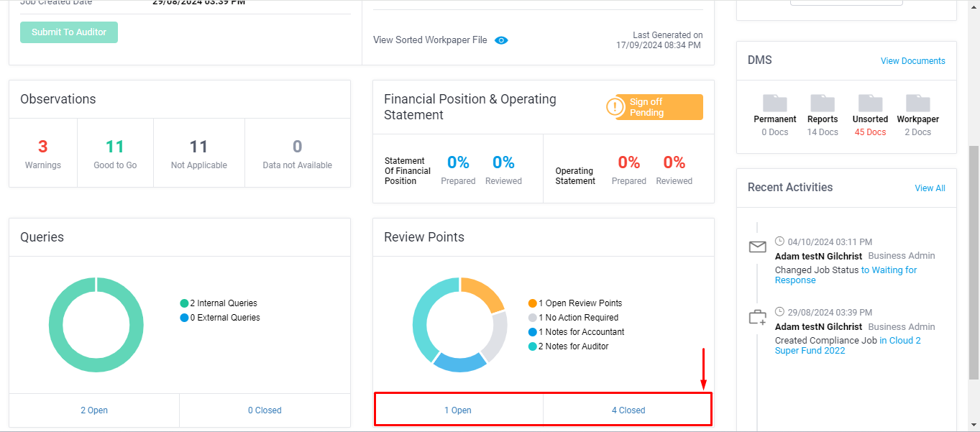This screenshot has width=980, height=432.
Task: Click the 4 Closed review points link
Action: (x=628, y=410)
